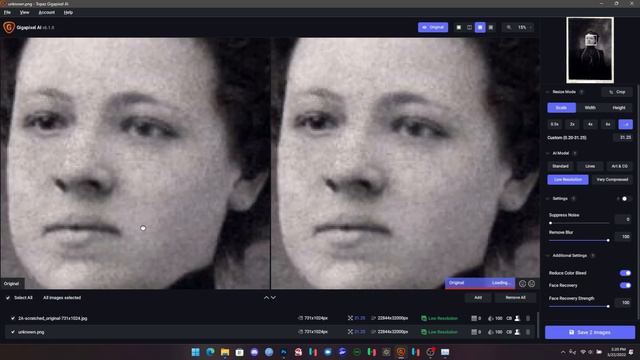Click Save 2 Images button
Viewport: 640px width, 360px height.
[590, 332]
